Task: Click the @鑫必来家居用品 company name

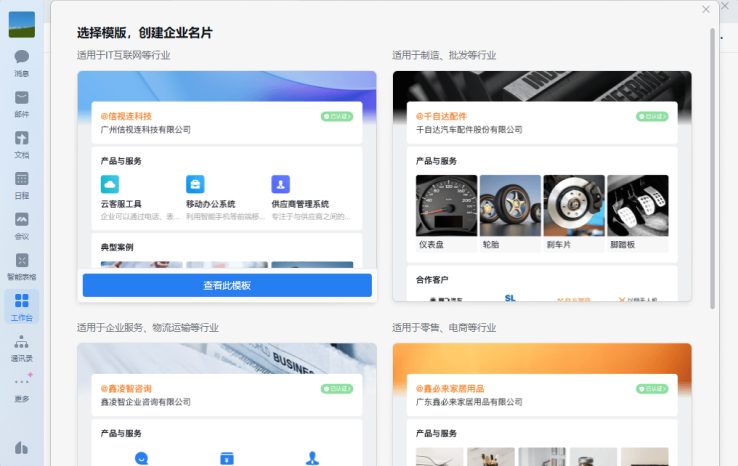Action: tap(450, 389)
